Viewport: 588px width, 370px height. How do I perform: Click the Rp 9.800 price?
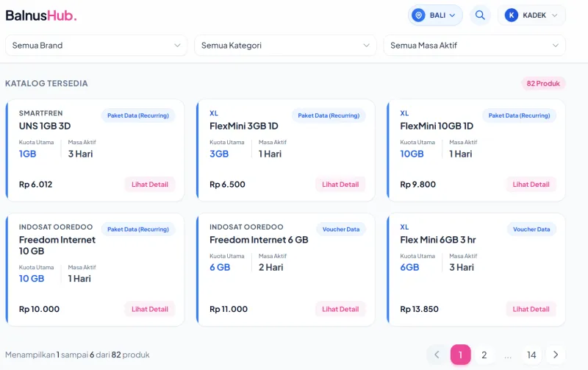[x=417, y=185]
